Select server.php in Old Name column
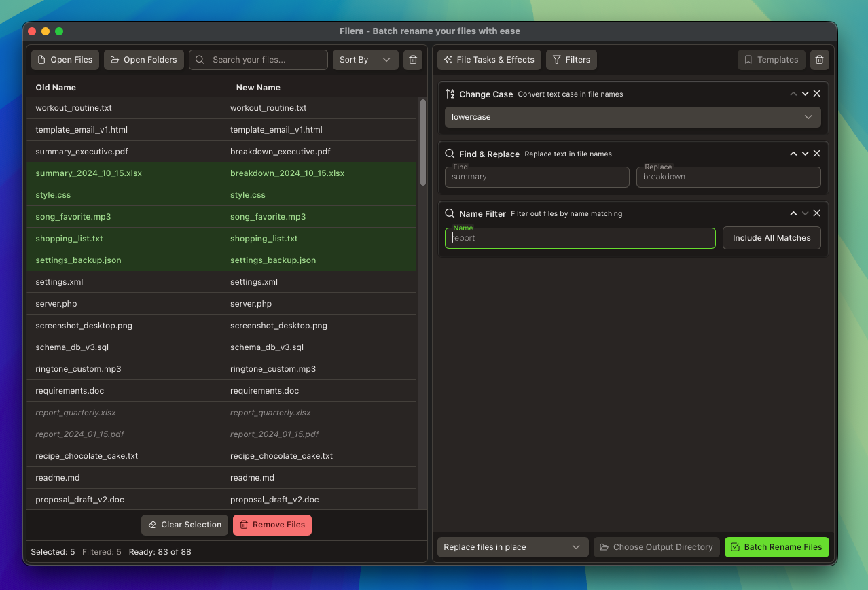Screen dimensions: 868x590 56,304
